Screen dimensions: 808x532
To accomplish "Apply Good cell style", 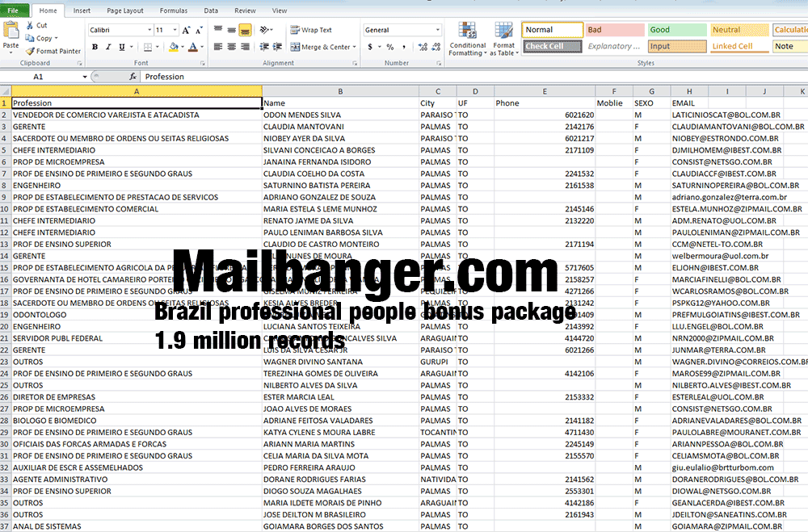I will (x=676, y=30).
